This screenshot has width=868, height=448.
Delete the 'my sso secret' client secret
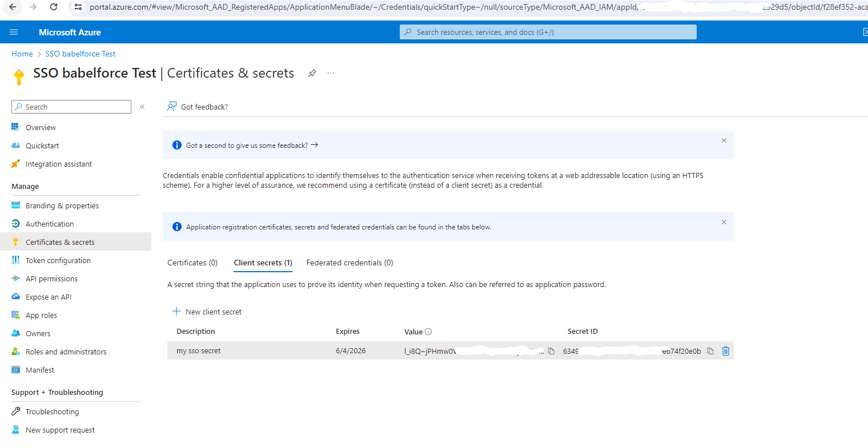(x=726, y=351)
